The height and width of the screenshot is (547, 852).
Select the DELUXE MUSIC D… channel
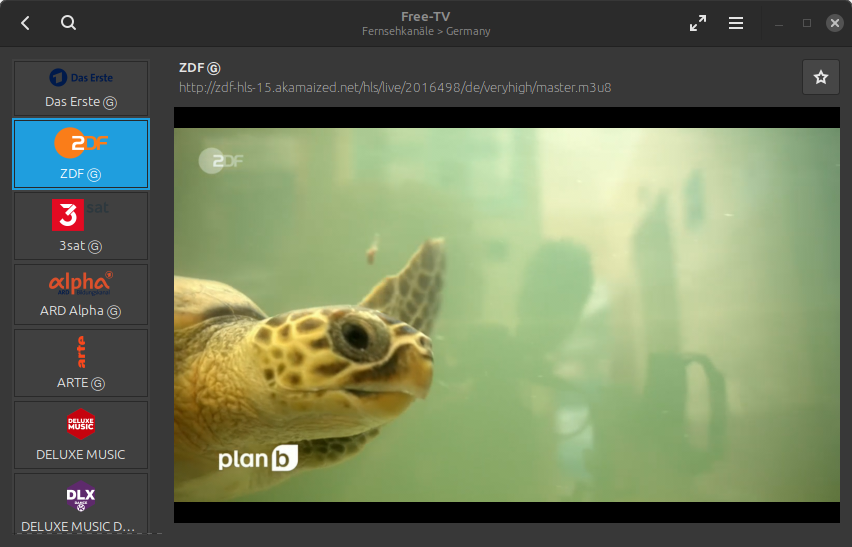(81, 504)
